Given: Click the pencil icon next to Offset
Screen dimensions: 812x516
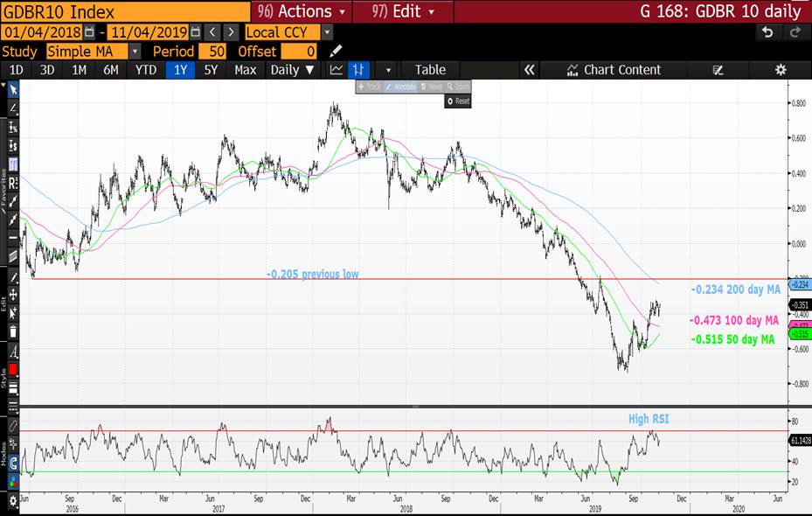Looking at the screenshot, I should tap(336, 52).
